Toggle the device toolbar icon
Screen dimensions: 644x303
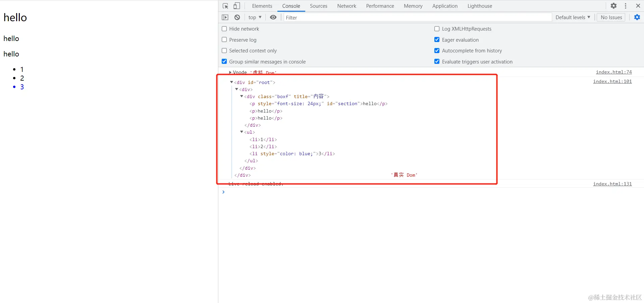point(237,6)
